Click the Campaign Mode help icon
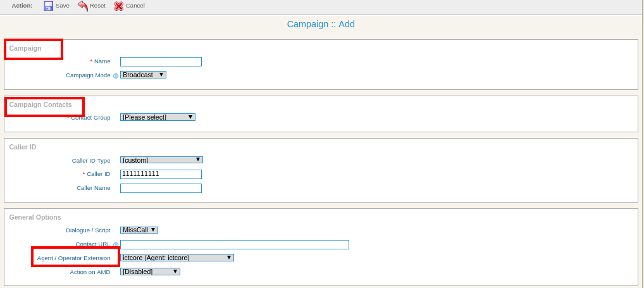The width and height of the screenshot is (644, 288). pos(116,76)
